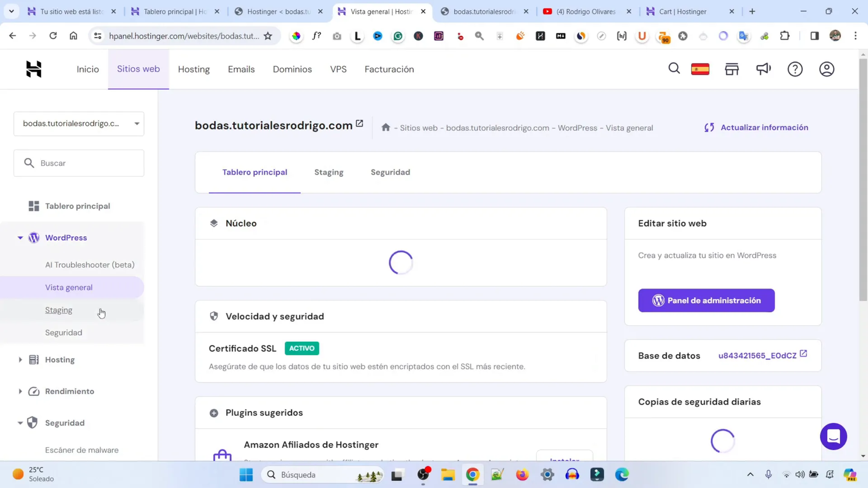Screen dimensions: 868x488
Task: Open the search magnifier in header
Action: click(x=674, y=69)
